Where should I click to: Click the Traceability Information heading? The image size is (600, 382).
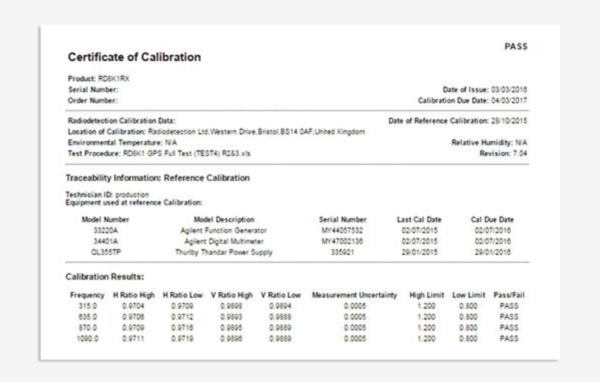click(158, 178)
